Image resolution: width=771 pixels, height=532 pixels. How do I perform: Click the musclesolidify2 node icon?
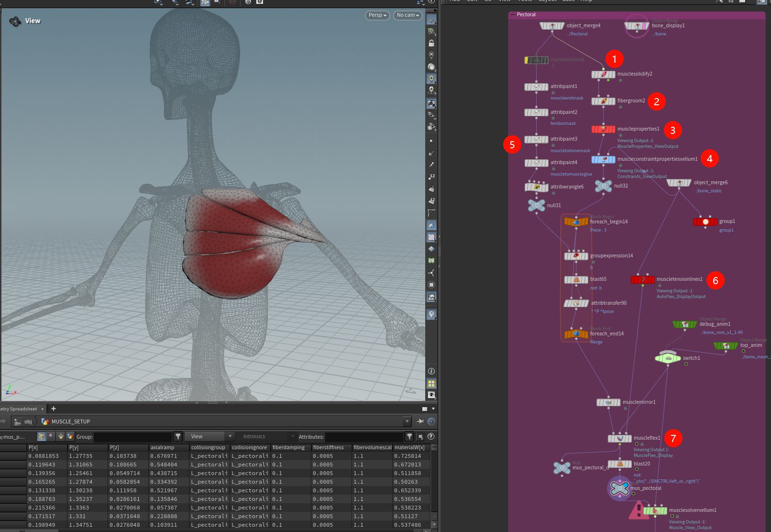coord(603,74)
